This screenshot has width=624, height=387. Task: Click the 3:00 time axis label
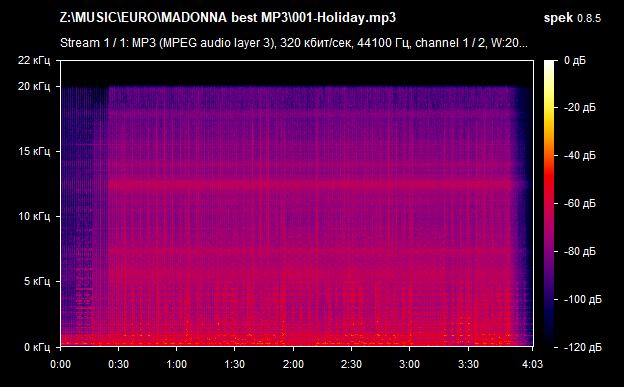tap(410, 364)
